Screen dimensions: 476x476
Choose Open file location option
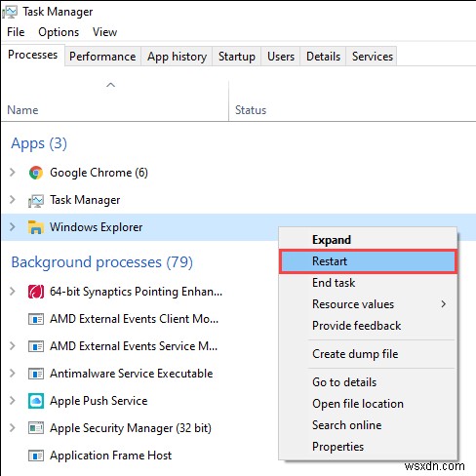[368, 404]
